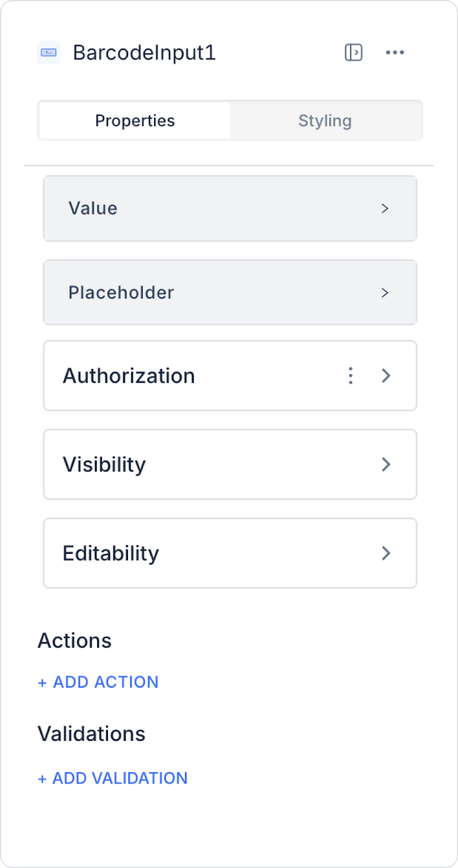Click the Validations section heading
Image resolution: width=458 pixels, height=868 pixels.
[x=92, y=734]
